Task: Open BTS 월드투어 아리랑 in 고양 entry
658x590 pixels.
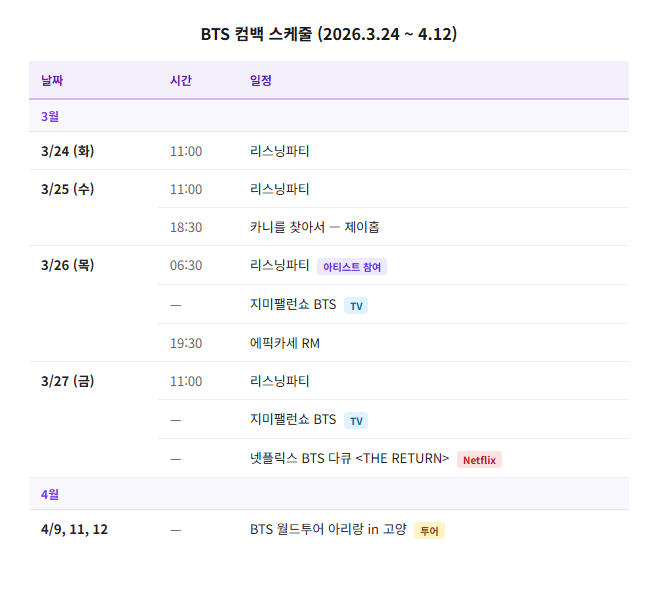Action: (x=328, y=529)
